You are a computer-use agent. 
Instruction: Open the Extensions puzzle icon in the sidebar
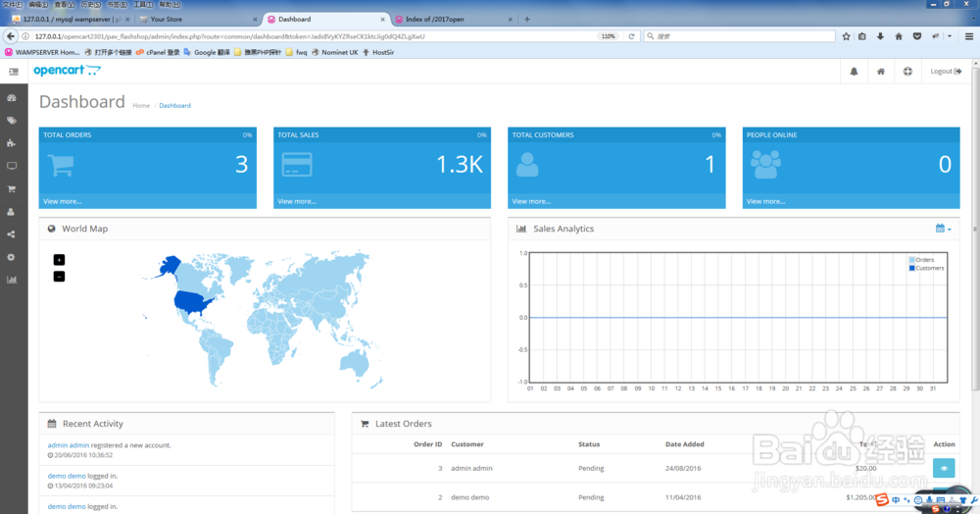pyautogui.click(x=11, y=143)
